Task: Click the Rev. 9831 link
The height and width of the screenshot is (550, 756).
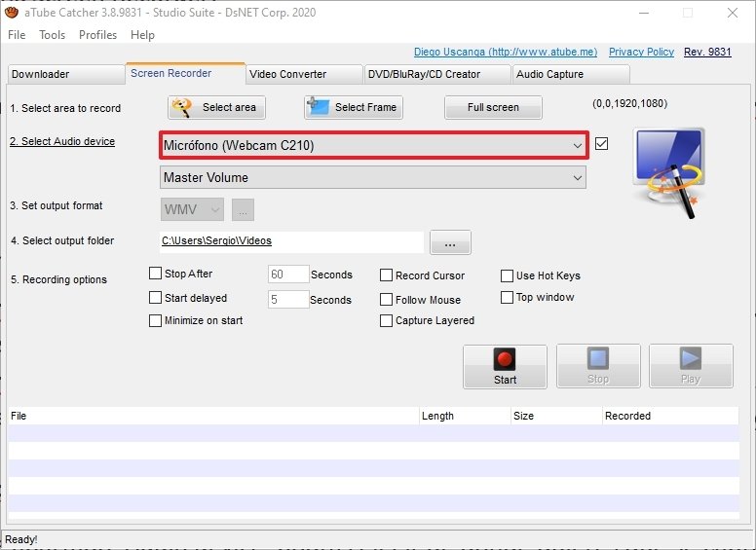Action: pos(707,52)
